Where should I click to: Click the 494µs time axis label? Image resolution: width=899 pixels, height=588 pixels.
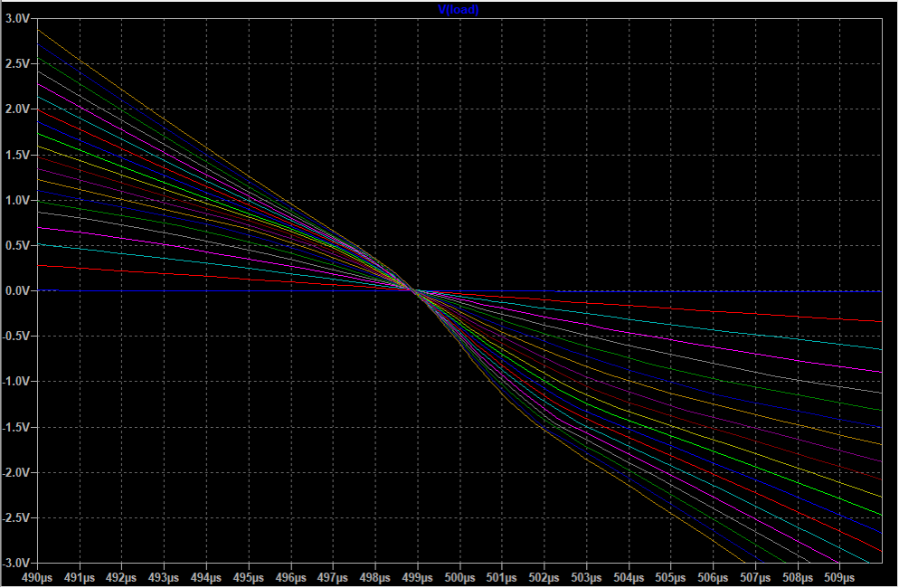point(206,578)
